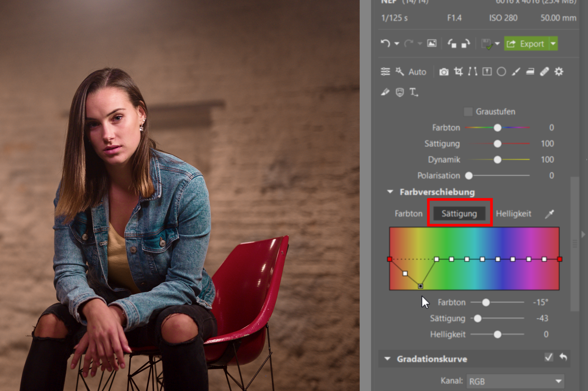Rotate image left icon
Viewport: 588px width, 391px height.
452,43
